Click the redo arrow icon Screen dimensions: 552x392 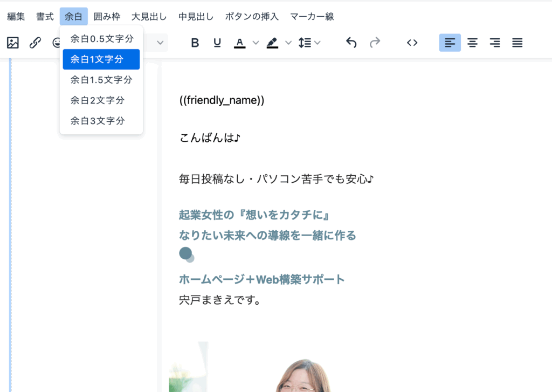pyautogui.click(x=375, y=43)
